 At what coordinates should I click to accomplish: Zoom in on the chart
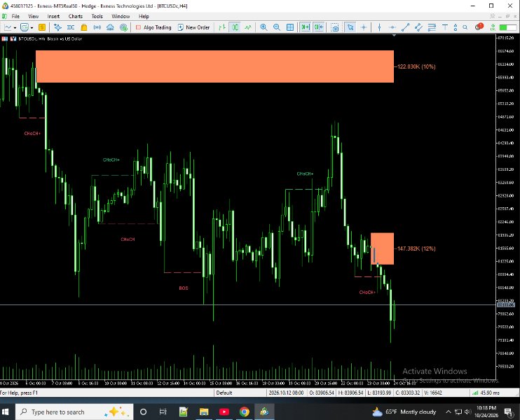pyautogui.click(x=264, y=27)
